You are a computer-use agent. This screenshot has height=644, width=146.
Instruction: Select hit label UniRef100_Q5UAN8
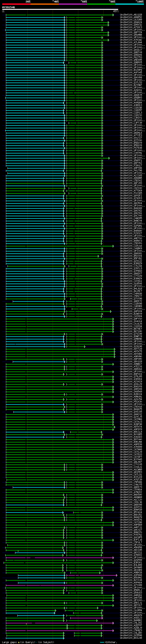(x=131, y=35)
